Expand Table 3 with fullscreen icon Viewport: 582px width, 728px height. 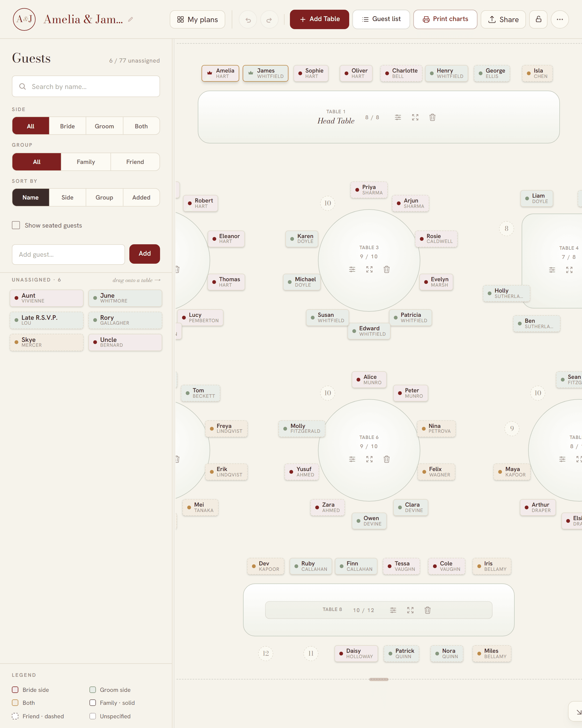click(x=369, y=269)
